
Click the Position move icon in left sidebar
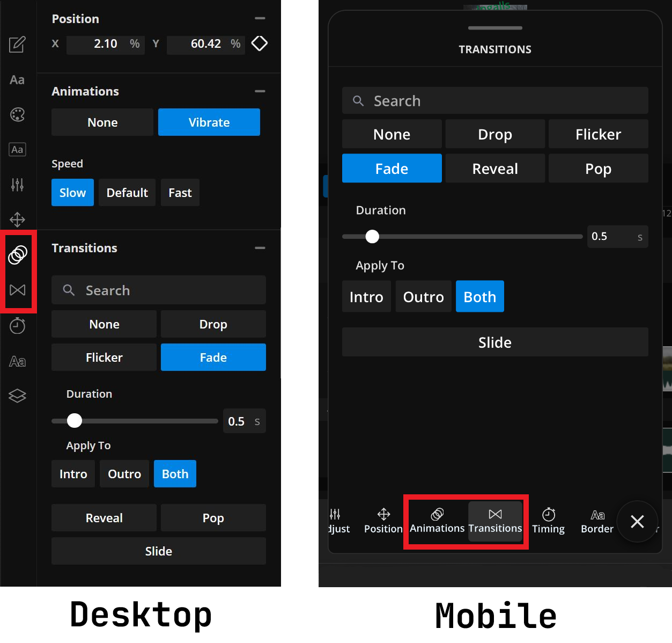point(17,220)
